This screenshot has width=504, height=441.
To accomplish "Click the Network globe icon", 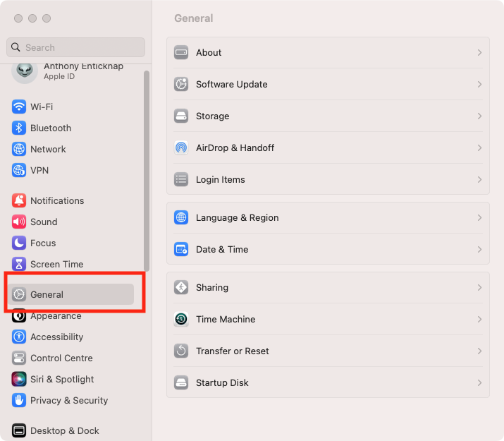I will [x=19, y=150].
